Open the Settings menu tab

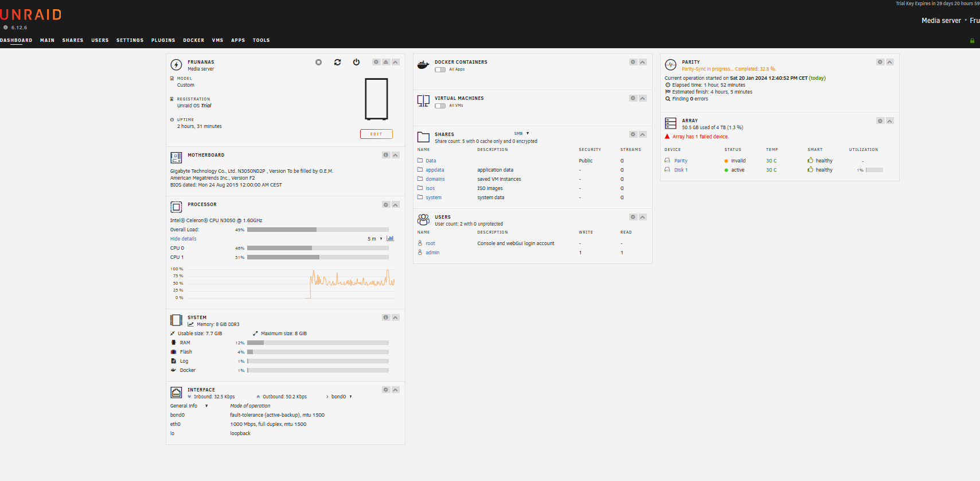[x=130, y=40]
